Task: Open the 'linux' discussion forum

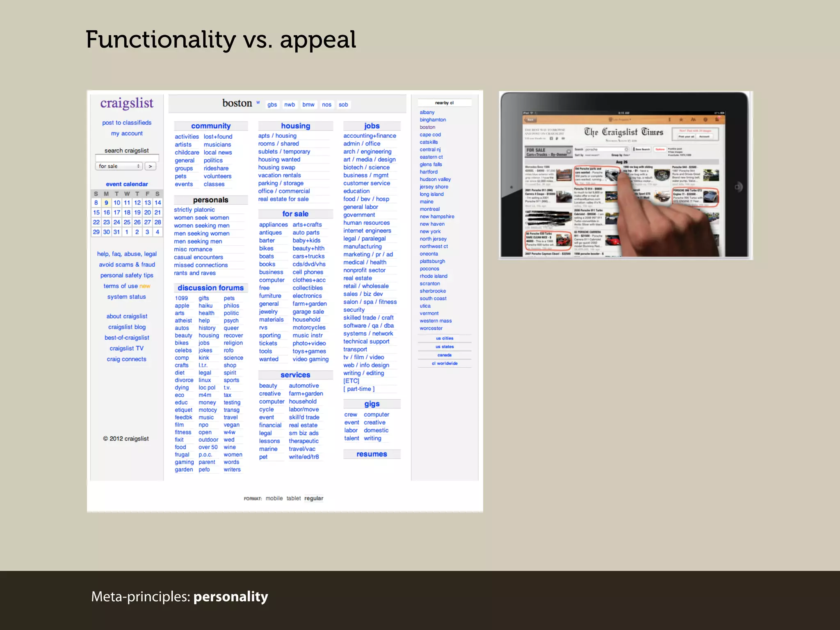Action: coord(205,380)
